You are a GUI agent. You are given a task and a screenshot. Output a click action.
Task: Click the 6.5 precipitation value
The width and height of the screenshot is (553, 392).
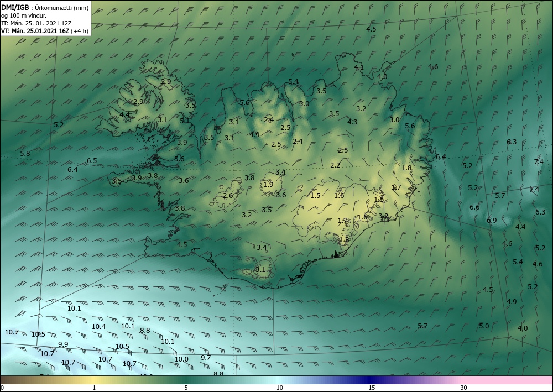tap(92, 161)
